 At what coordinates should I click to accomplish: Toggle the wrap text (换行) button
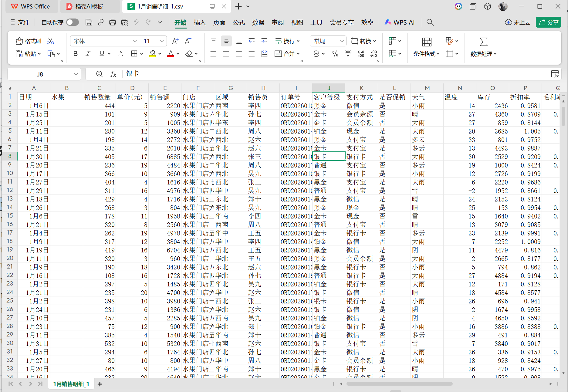(x=287, y=41)
